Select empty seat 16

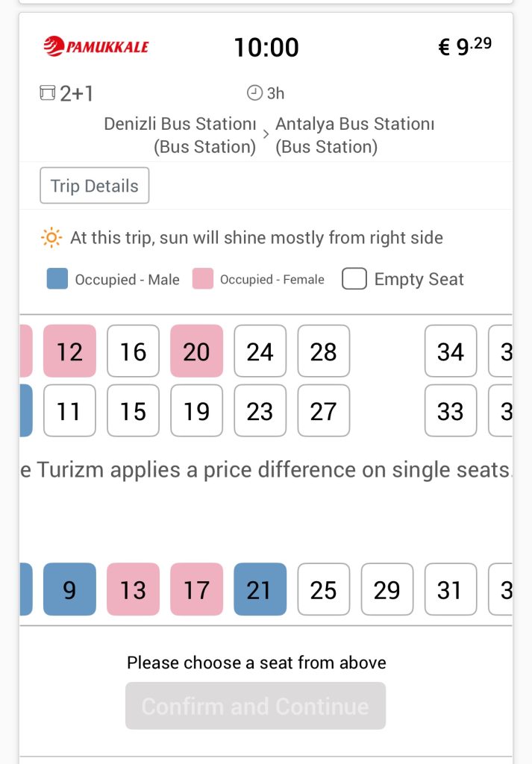[133, 351]
